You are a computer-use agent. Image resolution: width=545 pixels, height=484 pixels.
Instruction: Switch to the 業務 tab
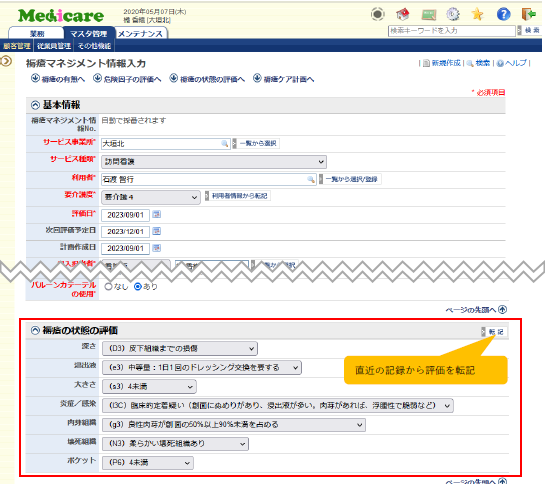37,33
